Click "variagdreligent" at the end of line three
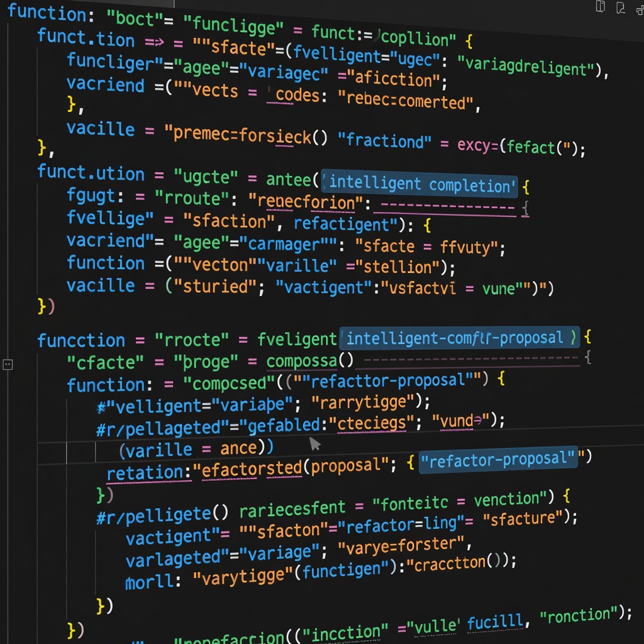644x644 pixels. pos(526,67)
